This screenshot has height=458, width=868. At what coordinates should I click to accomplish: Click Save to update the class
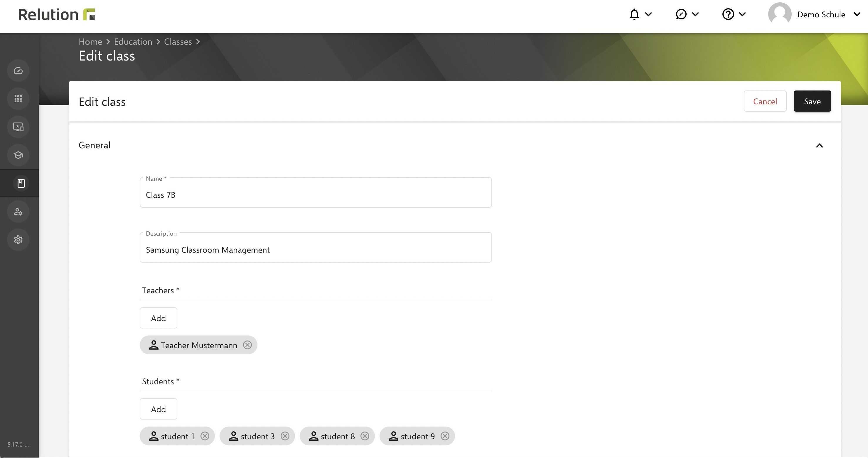(x=812, y=101)
